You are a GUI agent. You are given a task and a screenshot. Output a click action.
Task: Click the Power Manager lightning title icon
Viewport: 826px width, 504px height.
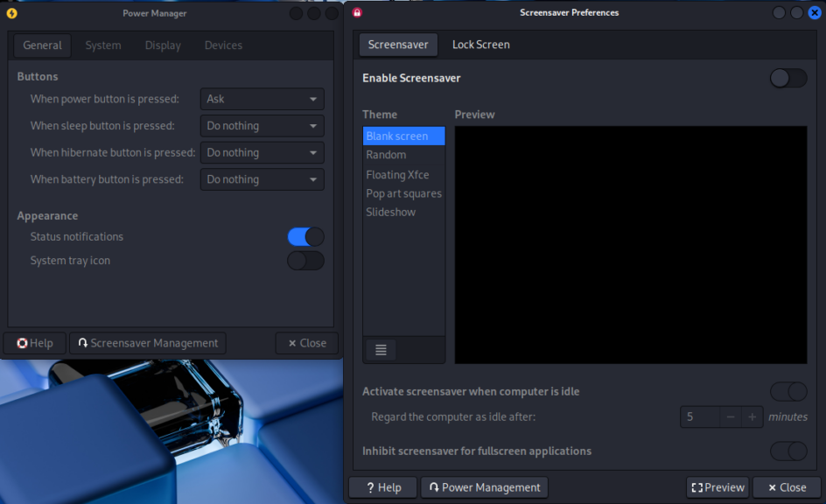(11, 13)
